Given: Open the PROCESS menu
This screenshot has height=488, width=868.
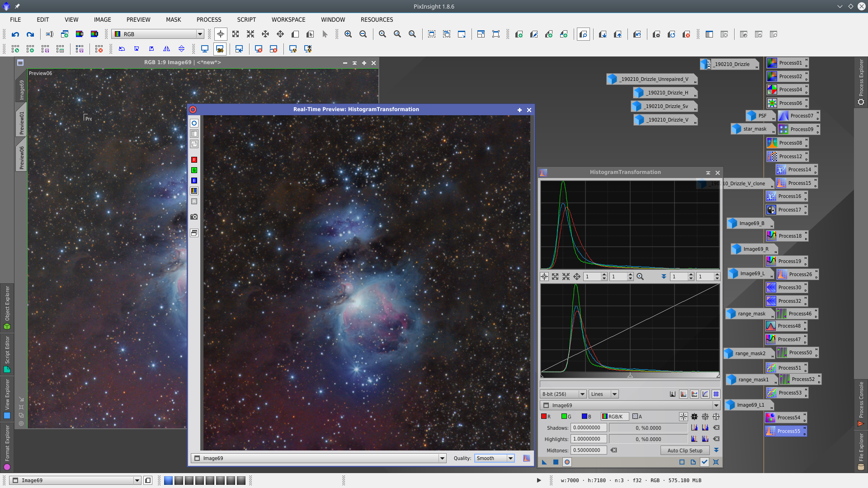Looking at the screenshot, I should (209, 19).
